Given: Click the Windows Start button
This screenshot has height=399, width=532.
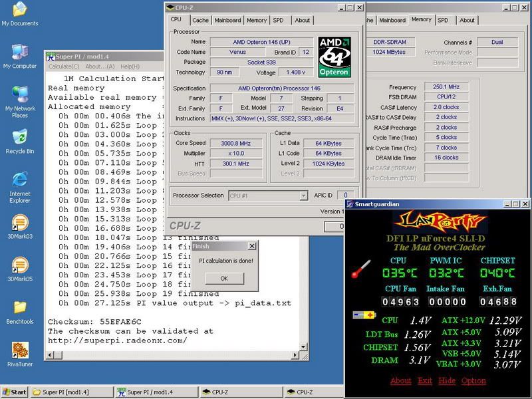Looking at the screenshot, I should 15,392.
